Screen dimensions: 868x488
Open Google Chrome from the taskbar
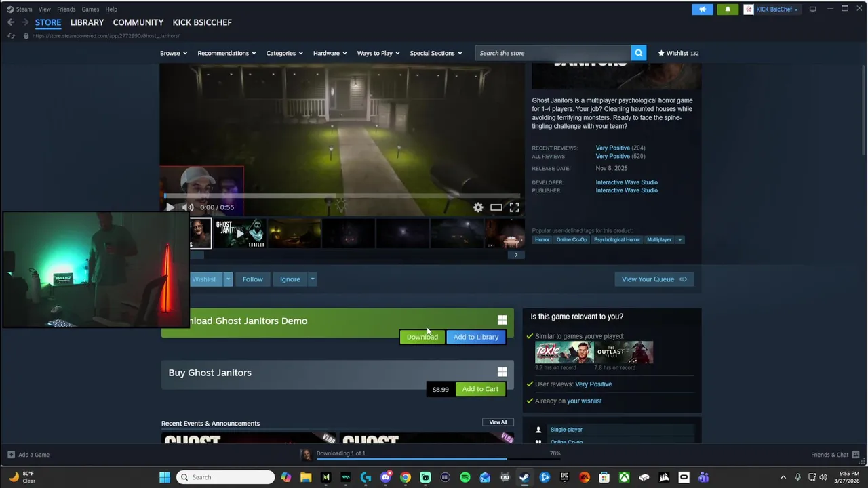(x=405, y=477)
